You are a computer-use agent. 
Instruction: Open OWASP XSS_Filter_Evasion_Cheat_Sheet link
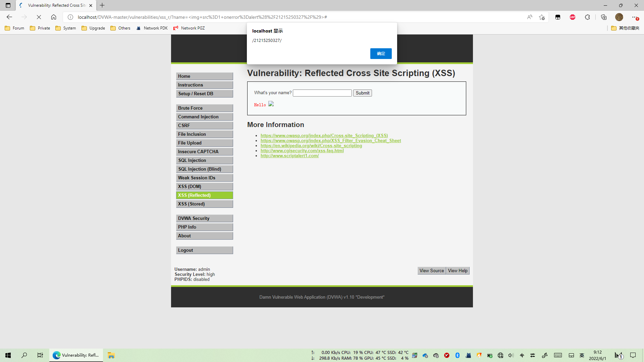(x=331, y=141)
